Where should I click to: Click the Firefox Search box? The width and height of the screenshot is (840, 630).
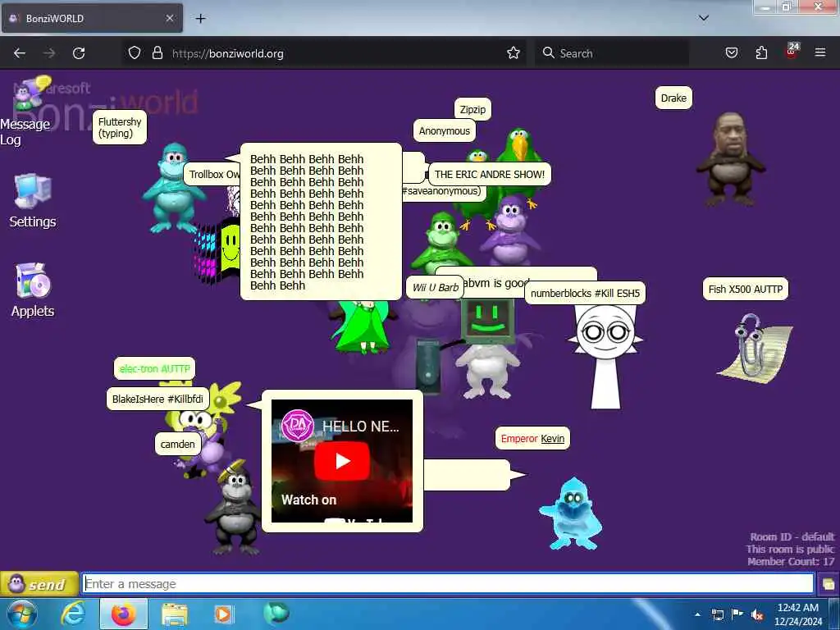(612, 53)
